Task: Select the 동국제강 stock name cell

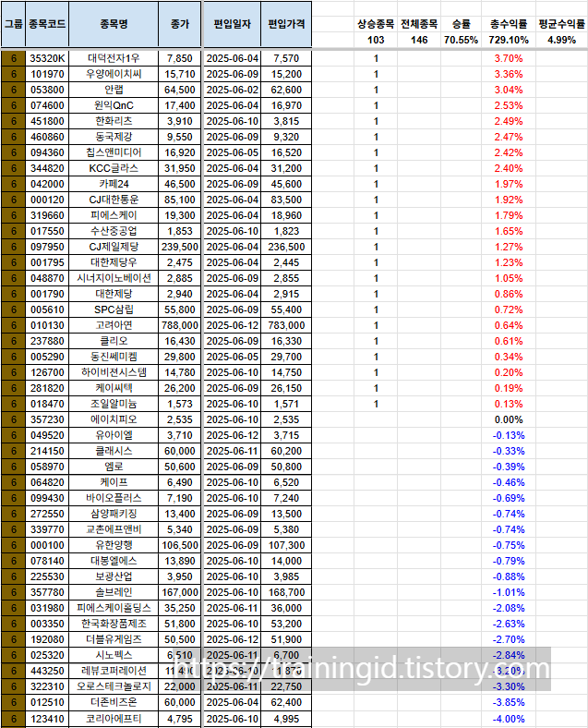Action: 114,137
